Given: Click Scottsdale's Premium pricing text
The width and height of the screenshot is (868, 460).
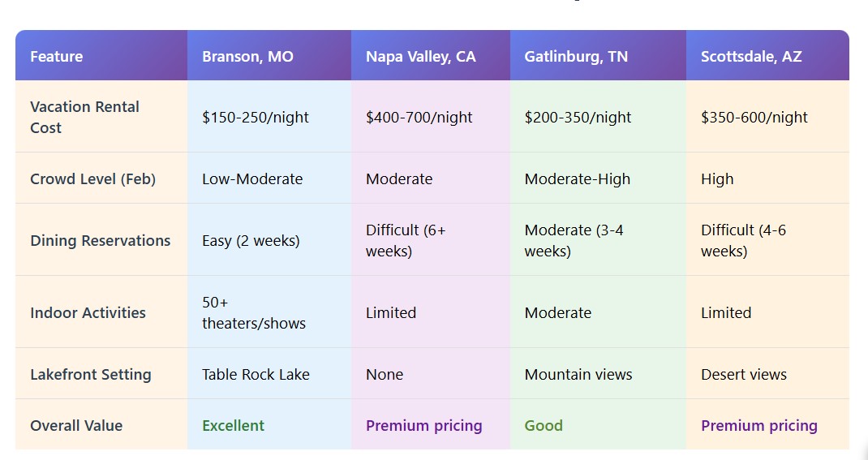Looking at the screenshot, I should pos(758,425).
